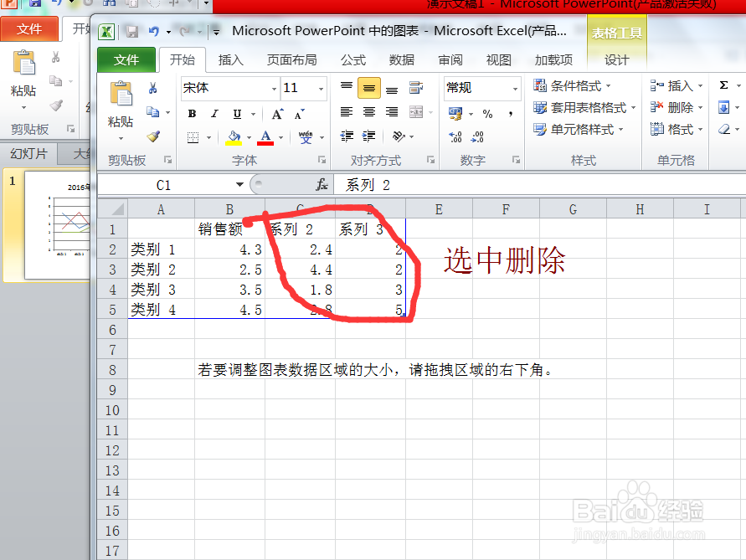Image resolution: width=746 pixels, height=560 pixels.
Task: Click Merge and Center icon
Action: tap(416, 112)
